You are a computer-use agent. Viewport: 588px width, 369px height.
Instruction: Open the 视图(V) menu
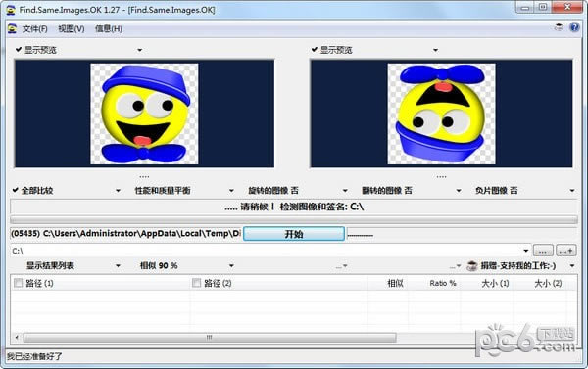click(72, 28)
